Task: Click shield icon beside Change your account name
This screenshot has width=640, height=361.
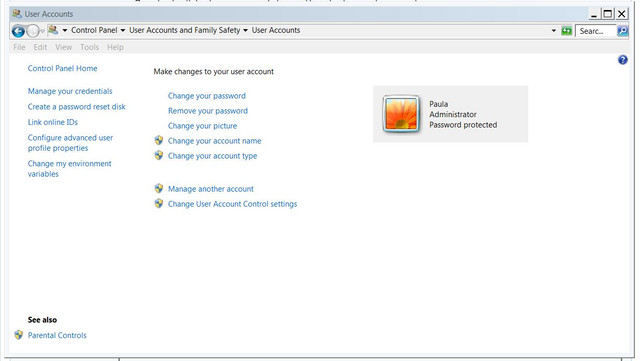Action: (159, 140)
